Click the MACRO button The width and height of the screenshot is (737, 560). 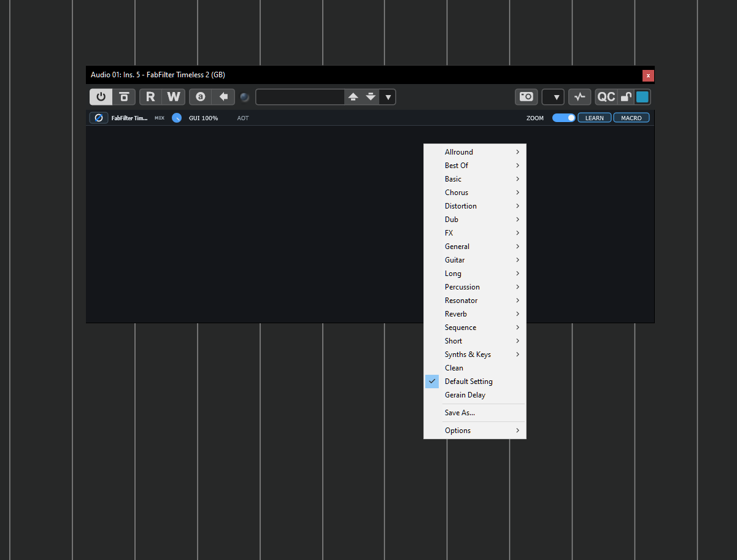click(x=631, y=118)
